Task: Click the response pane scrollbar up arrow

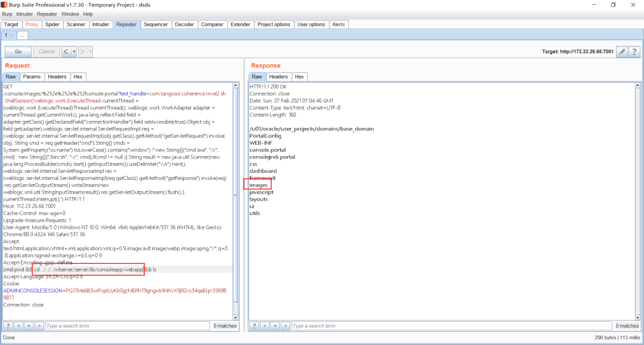Action: (637, 85)
